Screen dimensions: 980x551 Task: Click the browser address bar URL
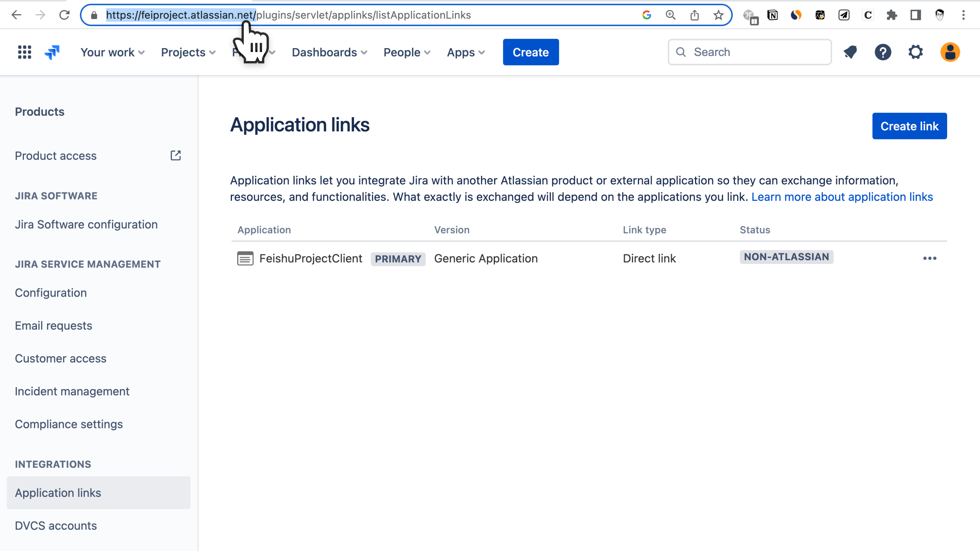click(x=288, y=15)
